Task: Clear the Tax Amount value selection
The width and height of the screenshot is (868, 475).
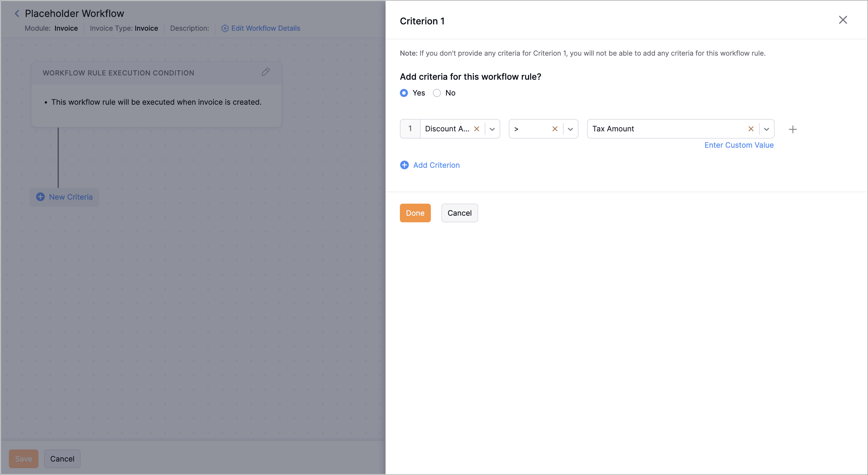Action: pyautogui.click(x=751, y=129)
